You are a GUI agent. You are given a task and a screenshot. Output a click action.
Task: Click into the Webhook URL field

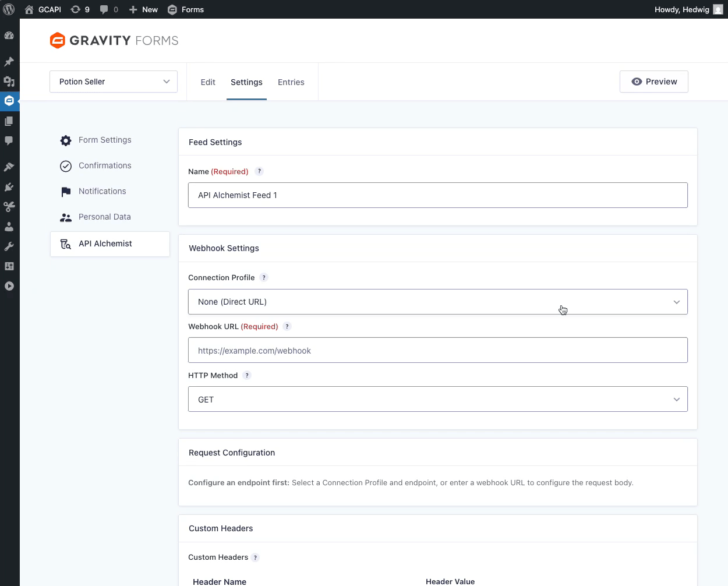(438, 350)
